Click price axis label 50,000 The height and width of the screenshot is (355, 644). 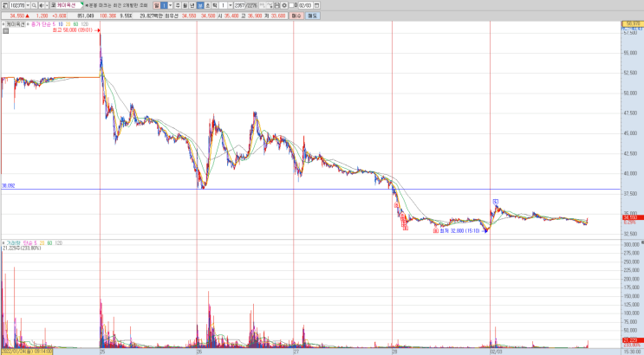point(630,94)
